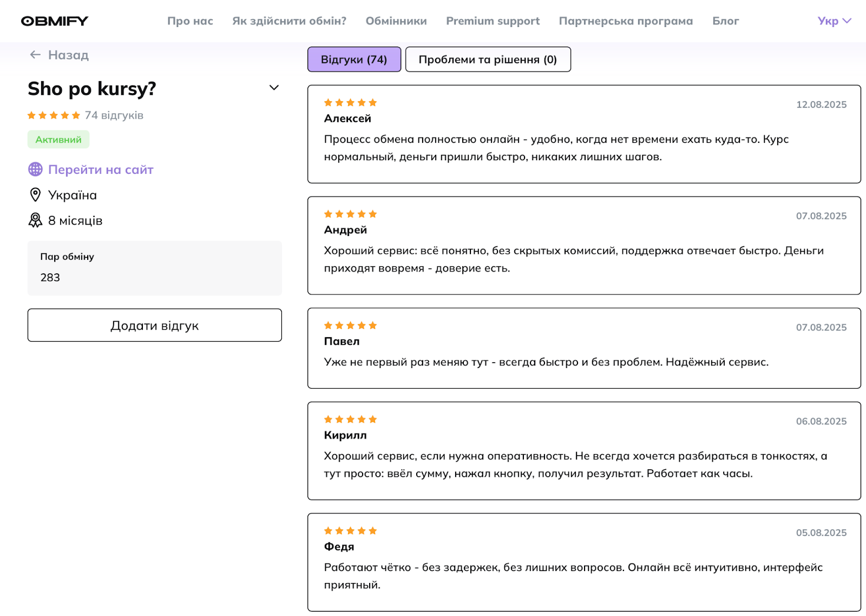Open the Блог link
Screen dimensions: 866x616
725,21
